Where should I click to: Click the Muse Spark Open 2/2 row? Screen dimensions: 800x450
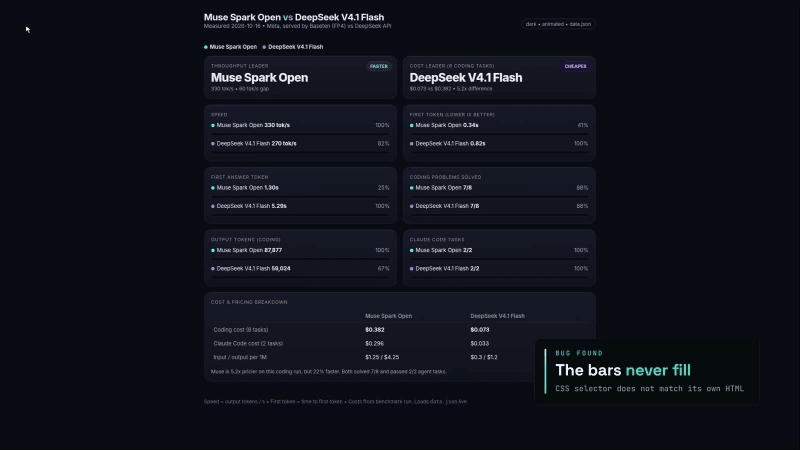point(498,250)
